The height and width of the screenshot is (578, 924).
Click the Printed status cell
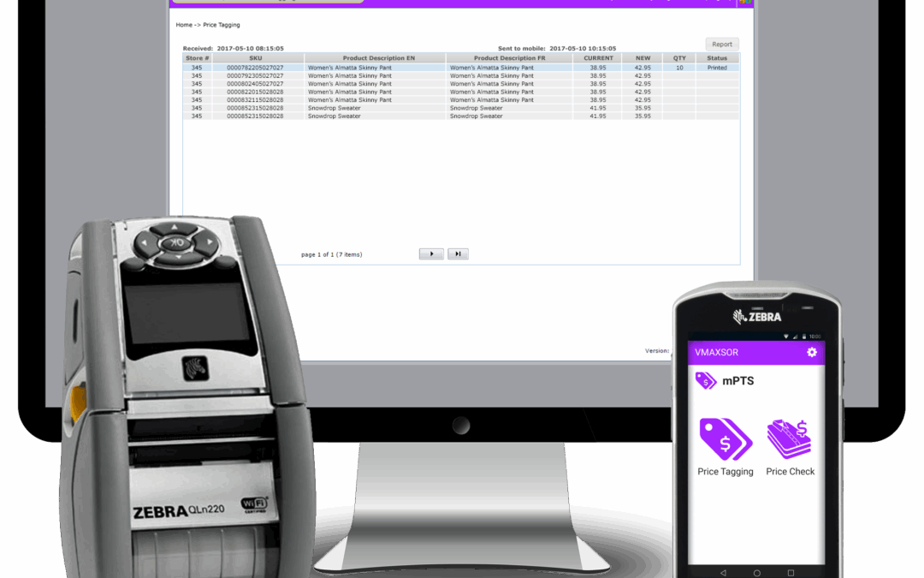[717, 68]
